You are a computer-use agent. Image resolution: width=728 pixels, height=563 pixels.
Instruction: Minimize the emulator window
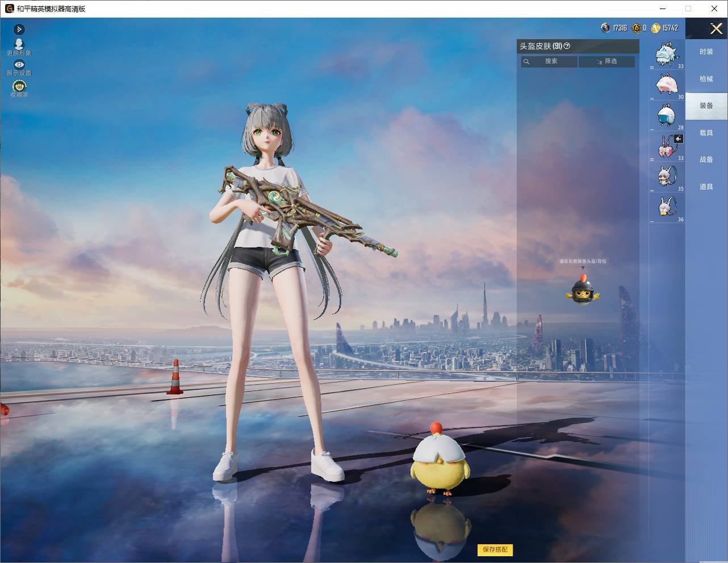pos(663,9)
